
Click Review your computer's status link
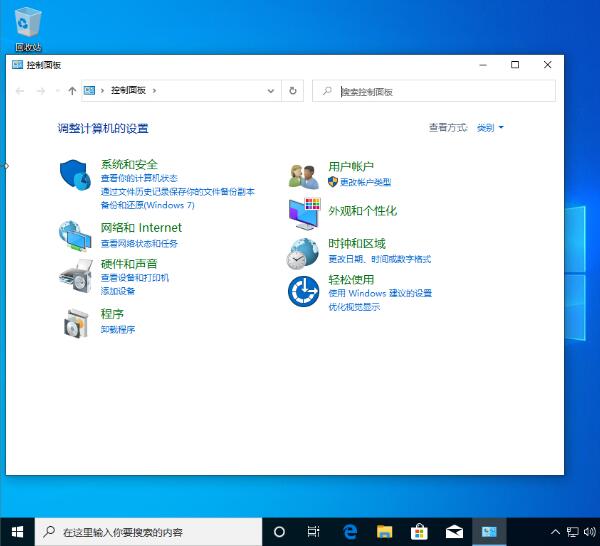[139, 178]
